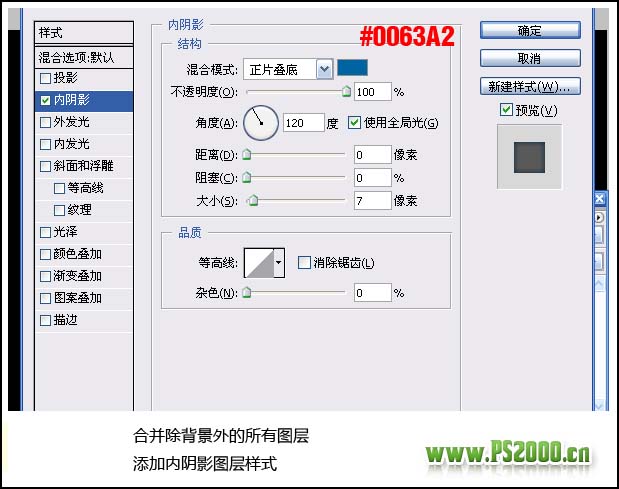The height and width of the screenshot is (489, 619).
Task: Click the 阻塞 choke value field
Action: click(373, 178)
